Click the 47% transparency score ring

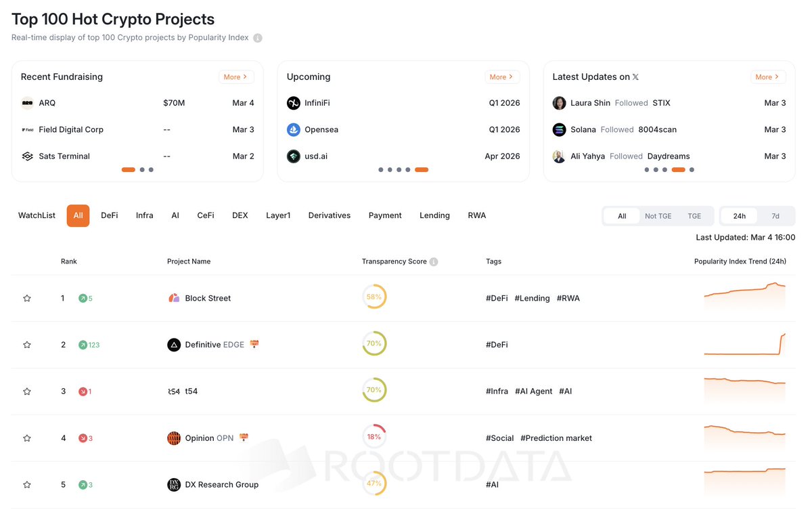pos(374,484)
